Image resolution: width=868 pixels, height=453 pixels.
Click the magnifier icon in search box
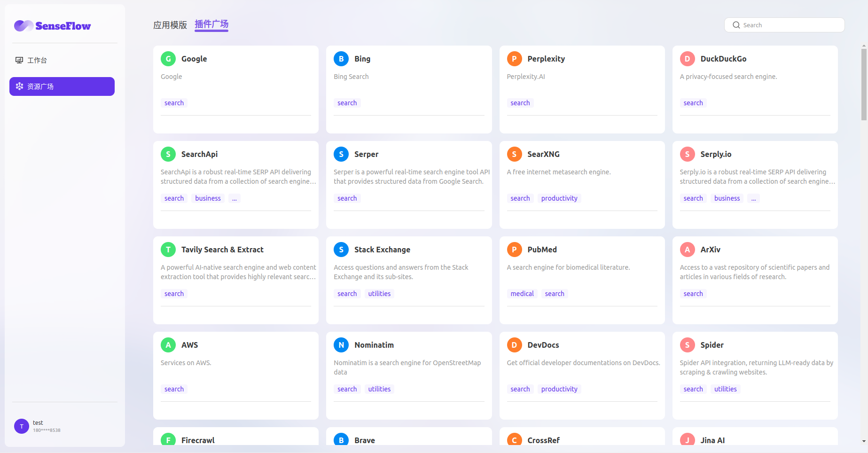pyautogui.click(x=736, y=25)
